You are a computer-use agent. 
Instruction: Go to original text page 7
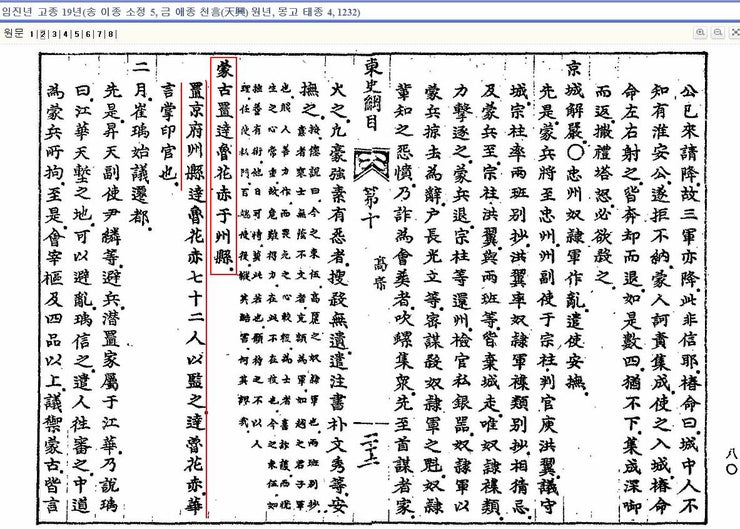(100, 34)
